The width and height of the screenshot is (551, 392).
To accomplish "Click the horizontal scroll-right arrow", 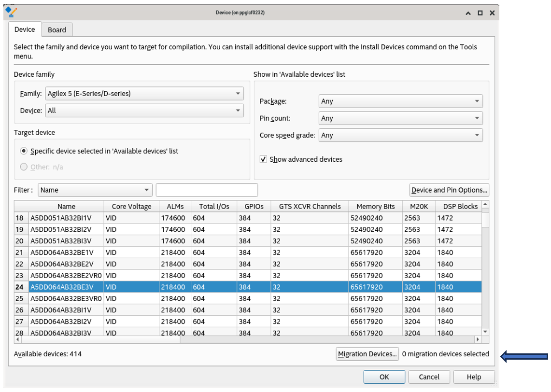I will pos(479,340).
